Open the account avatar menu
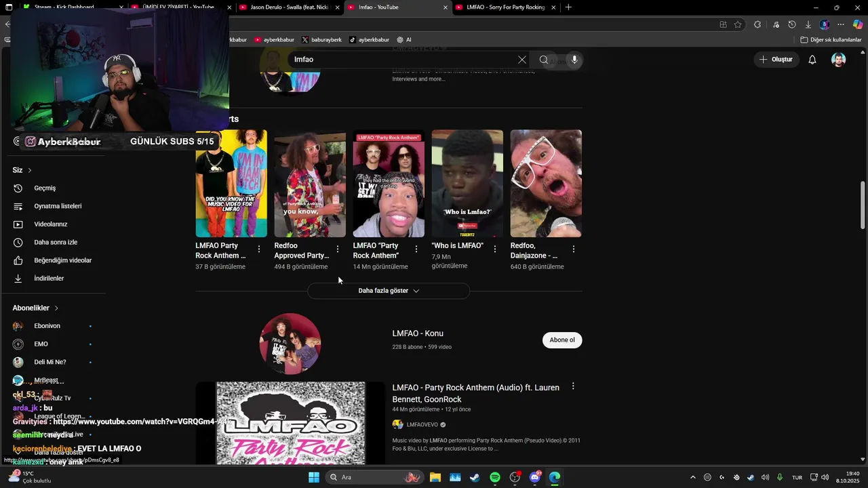Image resolution: width=868 pixels, height=488 pixels. pos(839,60)
